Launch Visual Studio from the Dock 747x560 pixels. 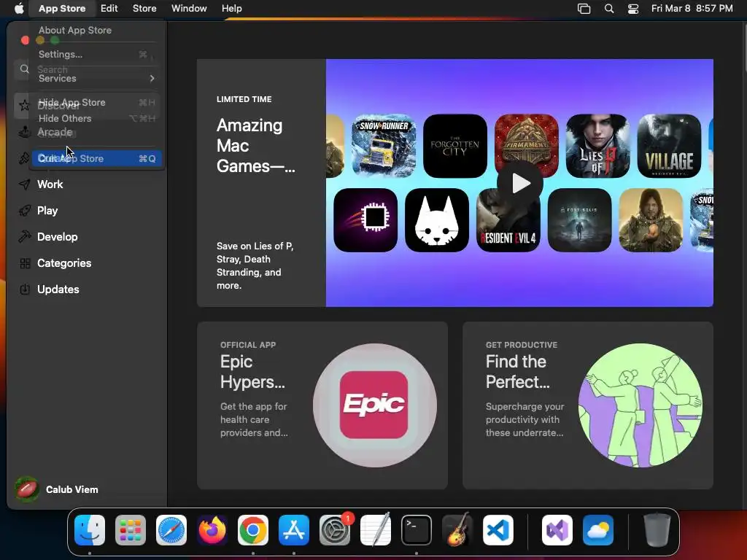[557, 530]
